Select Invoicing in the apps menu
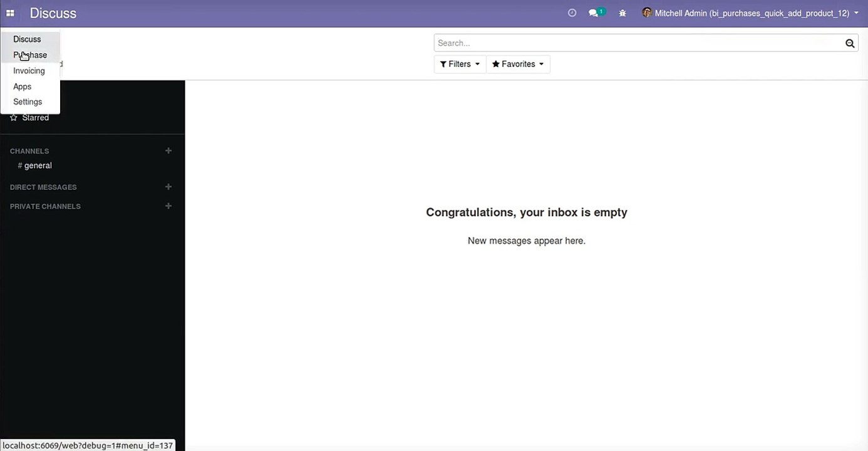Image resolution: width=868 pixels, height=451 pixels. pyautogui.click(x=30, y=71)
